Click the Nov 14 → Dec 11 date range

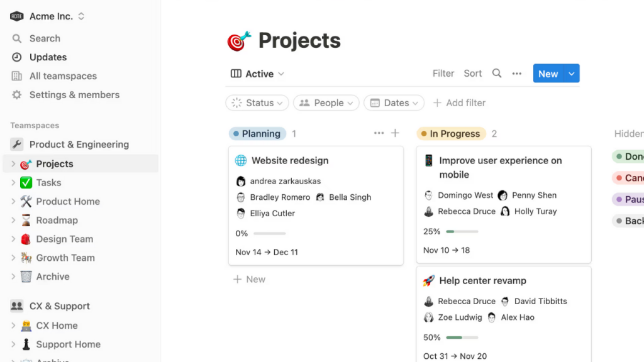[267, 253]
